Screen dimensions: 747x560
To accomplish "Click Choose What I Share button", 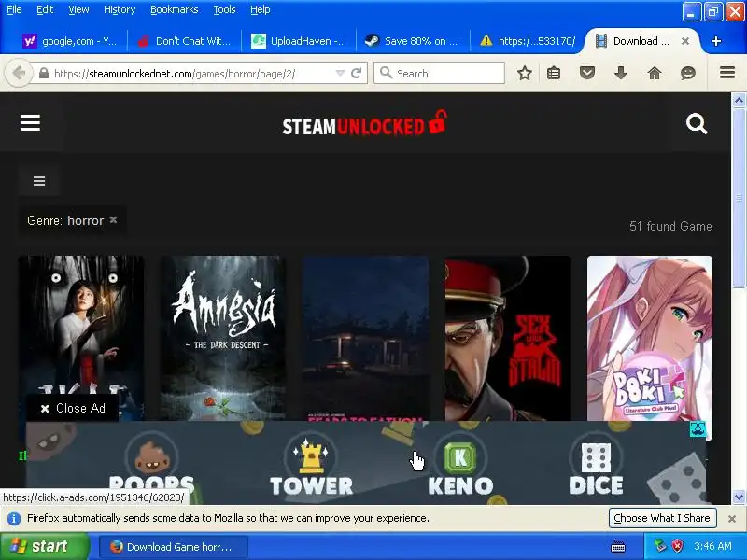I will pyautogui.click(x=662, y=518).
